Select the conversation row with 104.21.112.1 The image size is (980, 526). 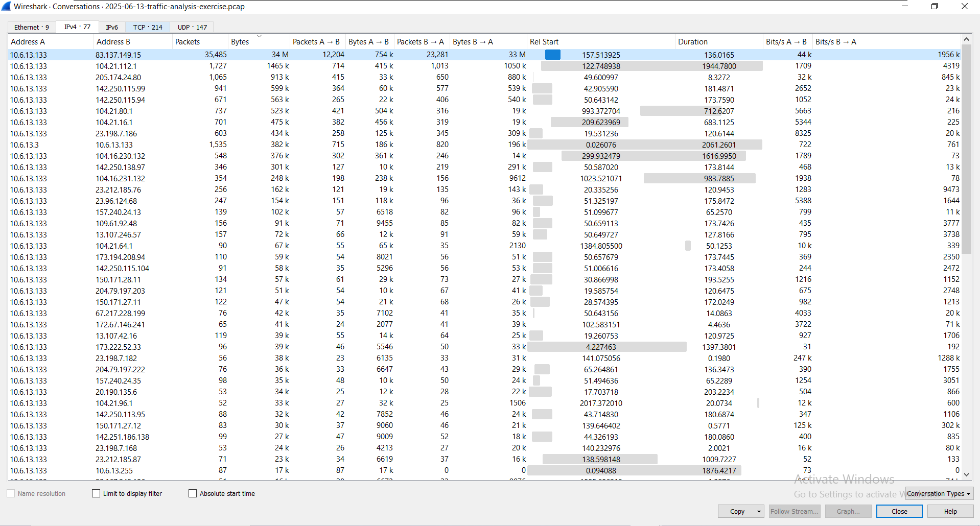(x=116, y=66)
